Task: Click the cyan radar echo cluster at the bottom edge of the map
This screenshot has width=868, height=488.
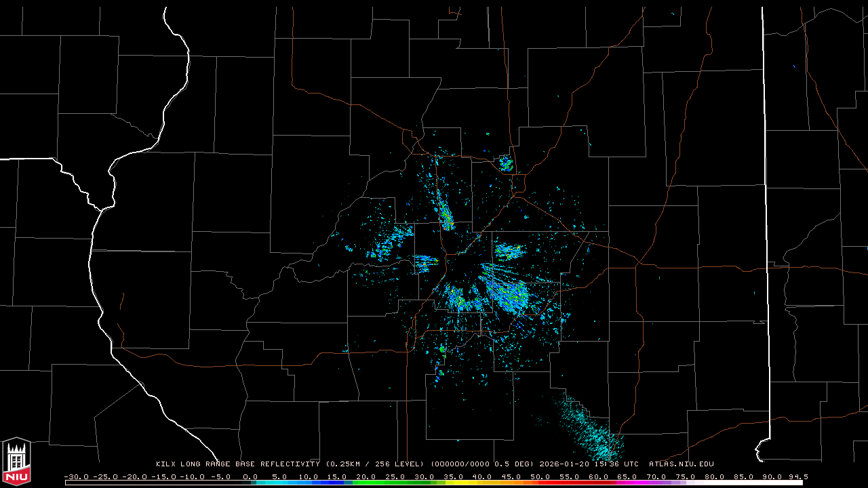Action: pos(591,430)
